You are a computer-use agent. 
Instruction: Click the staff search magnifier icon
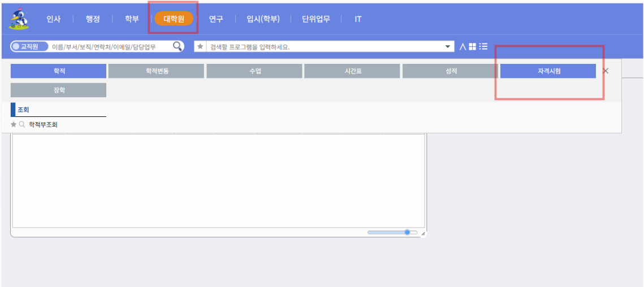coord(178,46)
